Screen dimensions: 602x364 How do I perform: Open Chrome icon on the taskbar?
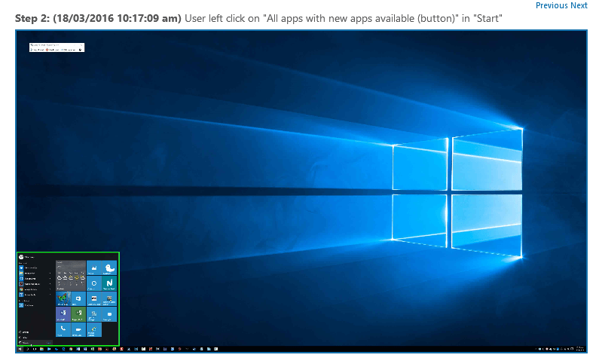pyautogui.click(x=71, y=349)
